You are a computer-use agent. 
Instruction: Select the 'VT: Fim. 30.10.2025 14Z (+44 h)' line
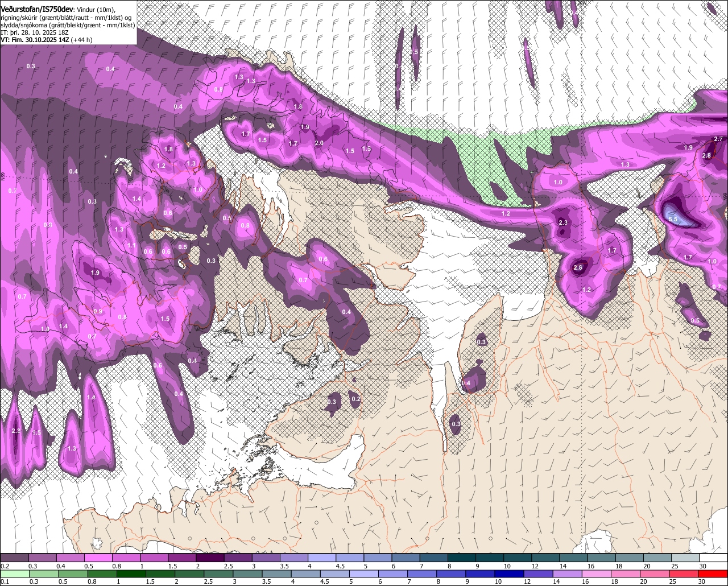tap(47, 39)
